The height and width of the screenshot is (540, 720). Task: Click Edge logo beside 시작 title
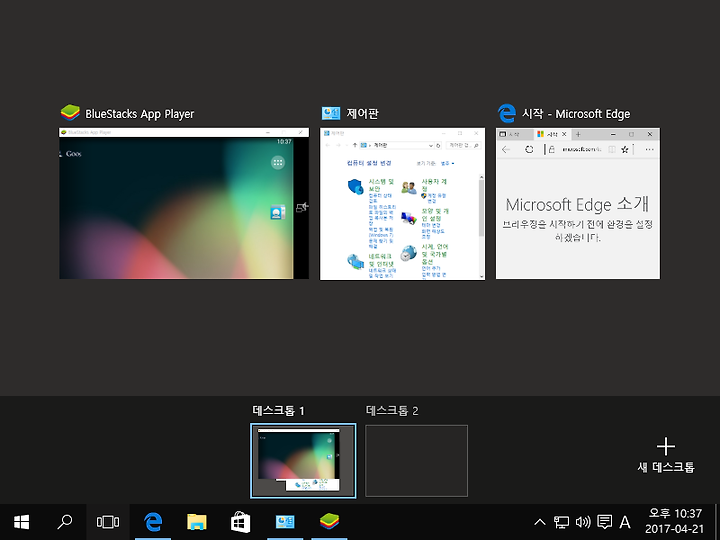tap(507, 113)
